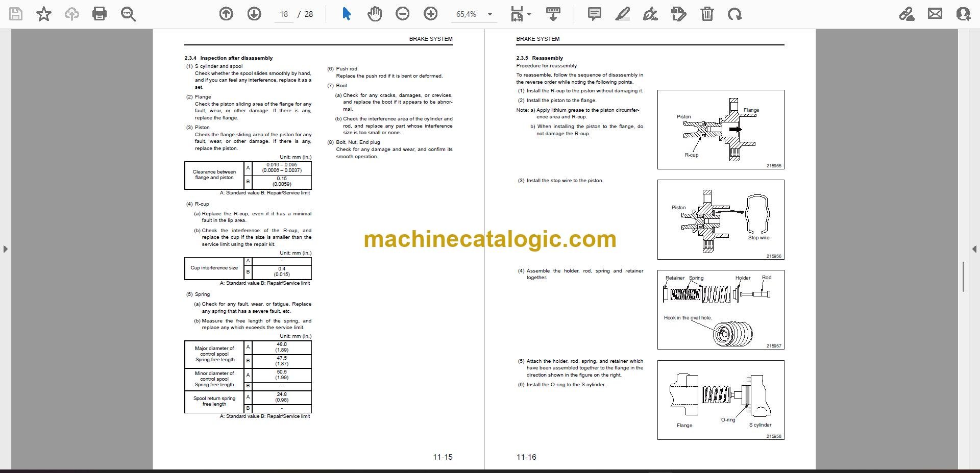The height and width of the screenshot is (473, 980).
Task: Print the document with the printer icon
Action: [x=100, y=14]
